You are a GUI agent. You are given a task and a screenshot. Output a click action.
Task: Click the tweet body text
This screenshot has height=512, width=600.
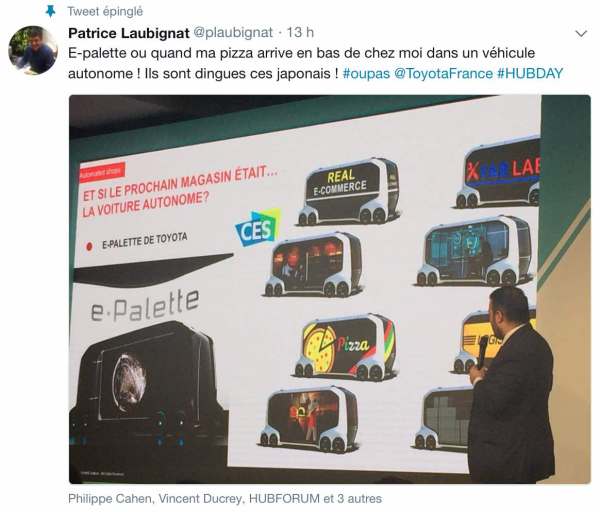(316, 63)
